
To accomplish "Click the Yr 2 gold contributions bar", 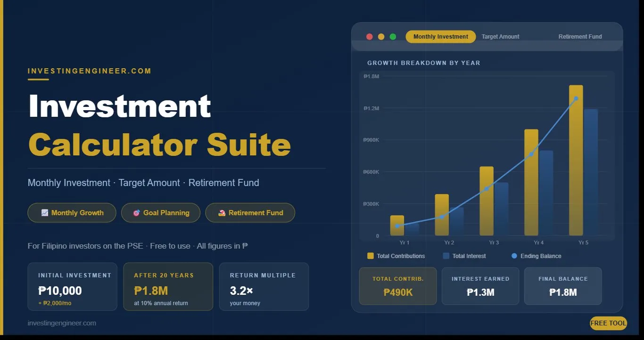I will [442, 215].
